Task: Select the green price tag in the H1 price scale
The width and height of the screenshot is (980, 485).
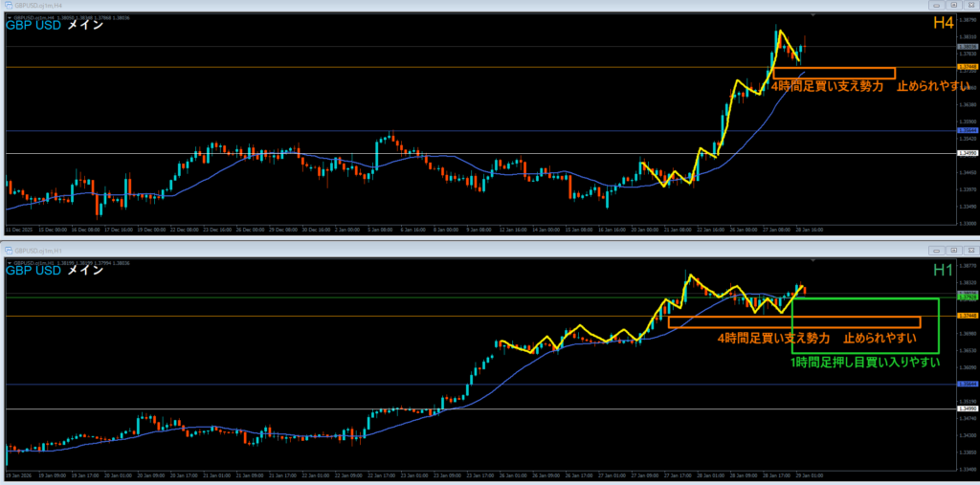Action: coord(967,298)
